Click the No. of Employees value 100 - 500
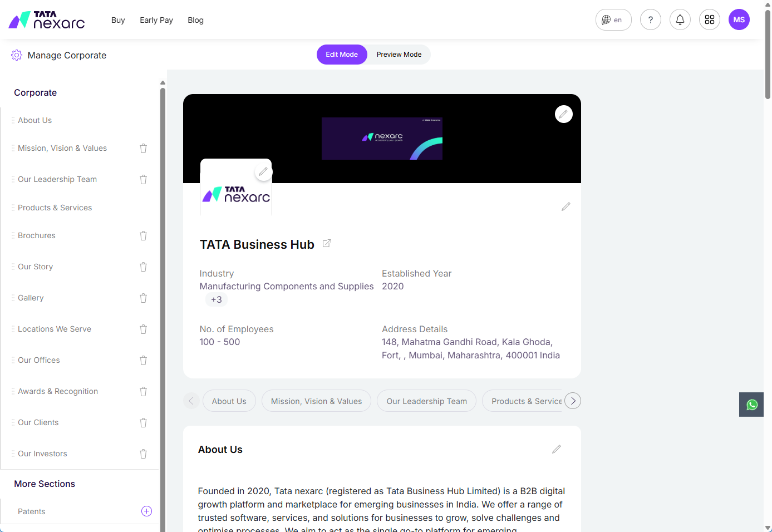 [220, 342]
